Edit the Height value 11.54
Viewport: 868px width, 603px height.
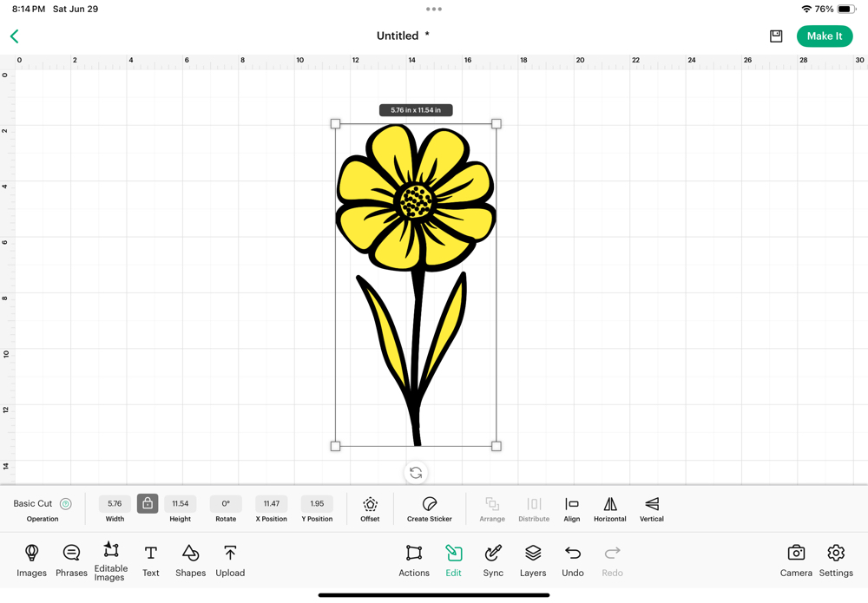pos(180,503)
